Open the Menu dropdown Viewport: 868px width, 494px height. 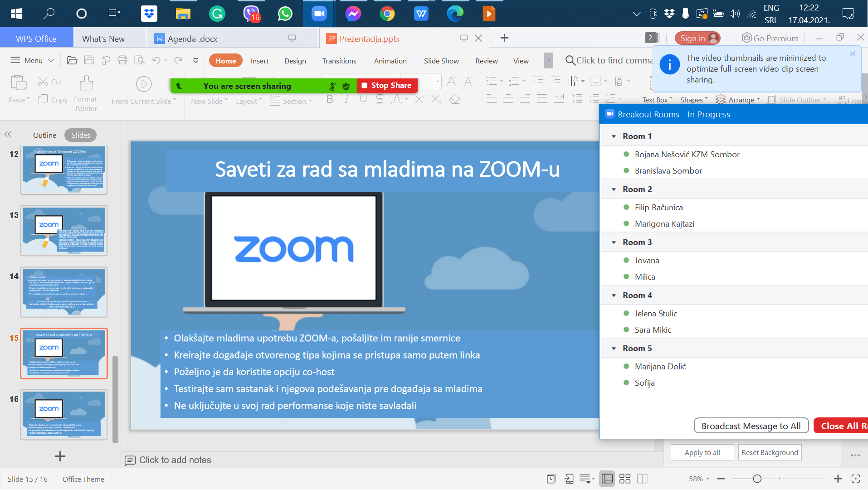click(x=32, y=60)
